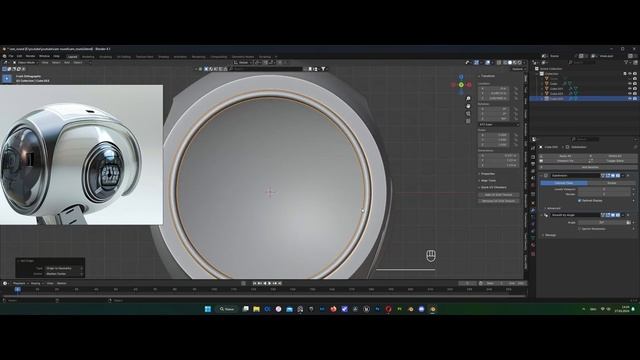The width and height of the screenshot is (640, 360).
Task: Switch to the Sculpting workspace tab
Action: tap(105, 57)
